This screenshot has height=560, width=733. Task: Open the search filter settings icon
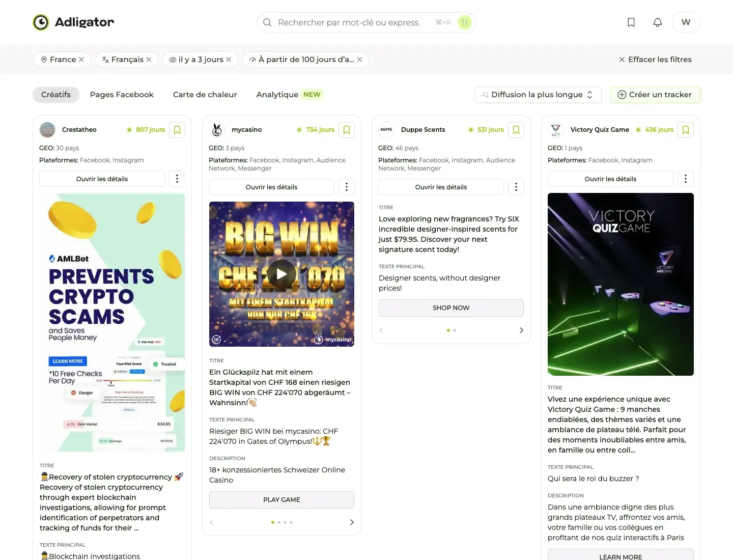click(x=464, y=22)
